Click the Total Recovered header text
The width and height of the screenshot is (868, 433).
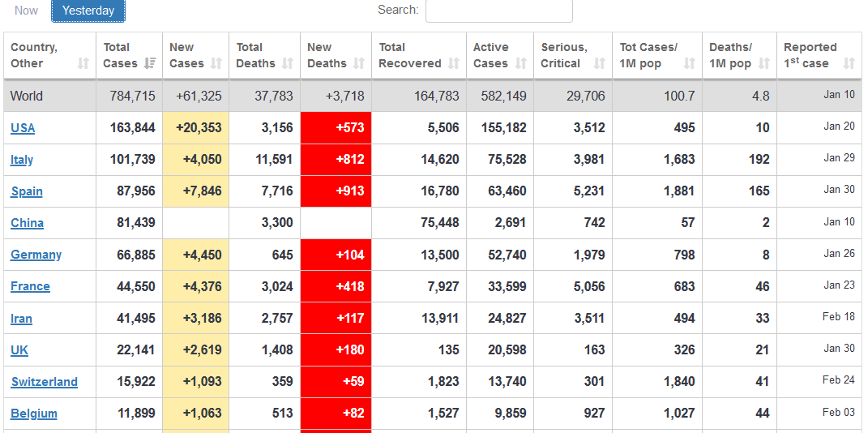point(409,55)
